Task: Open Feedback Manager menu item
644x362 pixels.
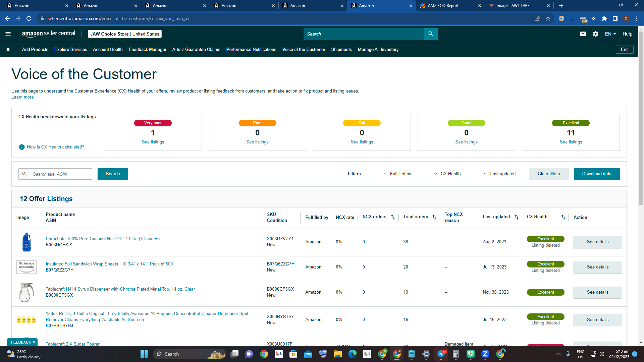Action: coord(148,50)
